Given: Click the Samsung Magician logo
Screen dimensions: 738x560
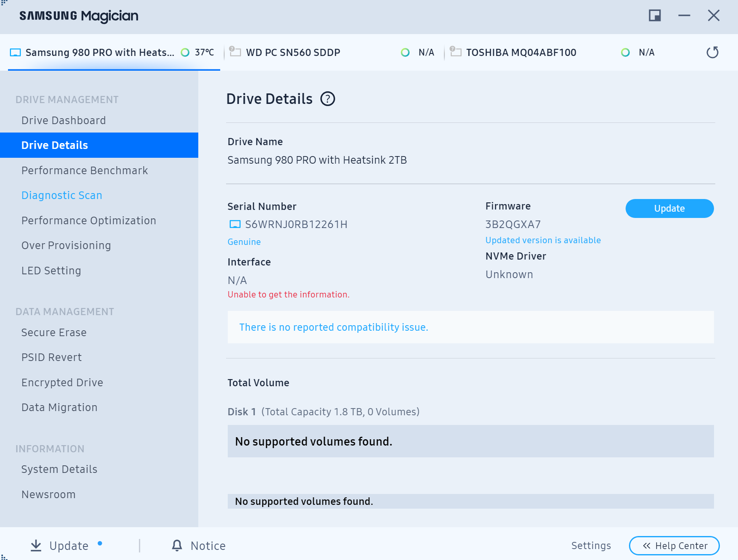Looking at the screenshot, I should (x=79, y=16).
